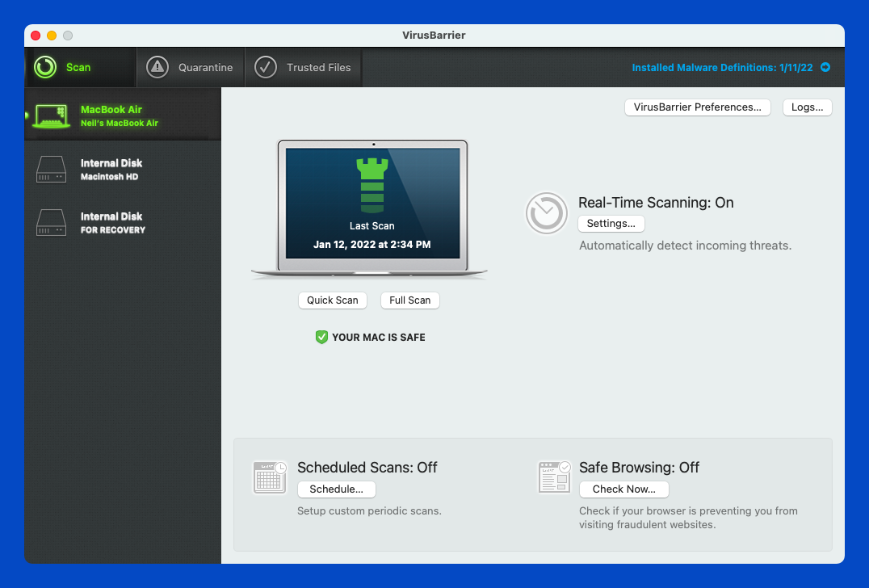Open VirusBarrier Preferences

697,107
